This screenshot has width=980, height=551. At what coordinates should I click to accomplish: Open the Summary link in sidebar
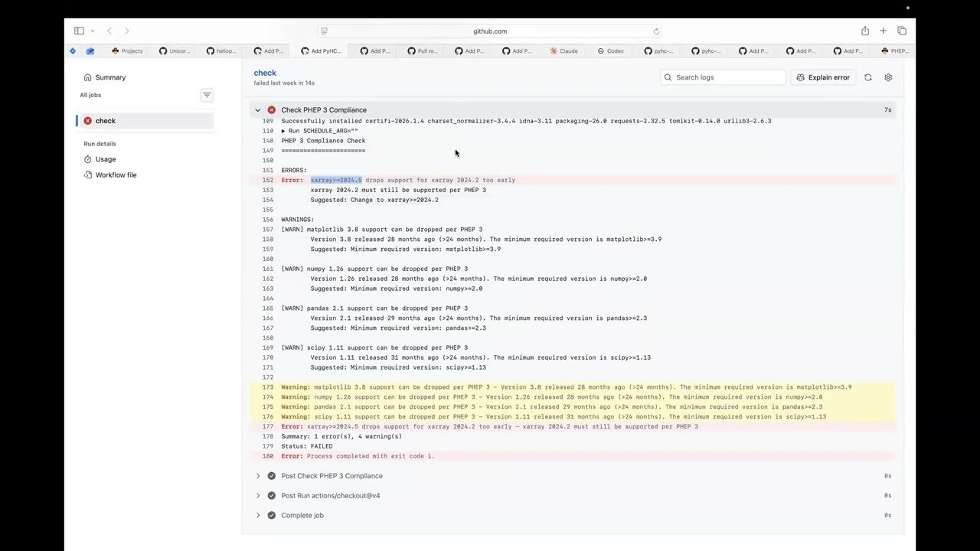[x=110, y=77]
